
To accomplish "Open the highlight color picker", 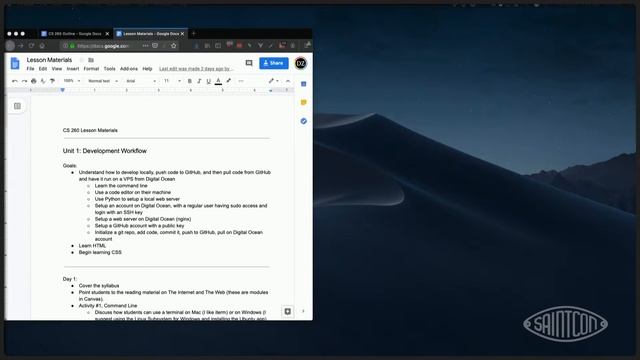I will [x=229, y=81].
